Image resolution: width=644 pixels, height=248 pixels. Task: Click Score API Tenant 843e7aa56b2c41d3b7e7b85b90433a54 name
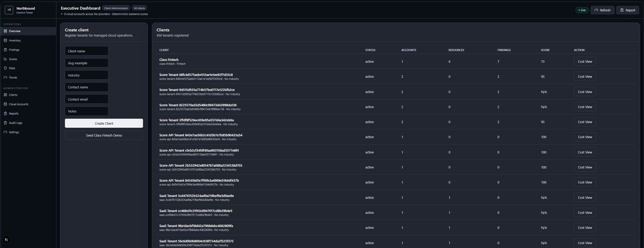[x=201, y=135]
